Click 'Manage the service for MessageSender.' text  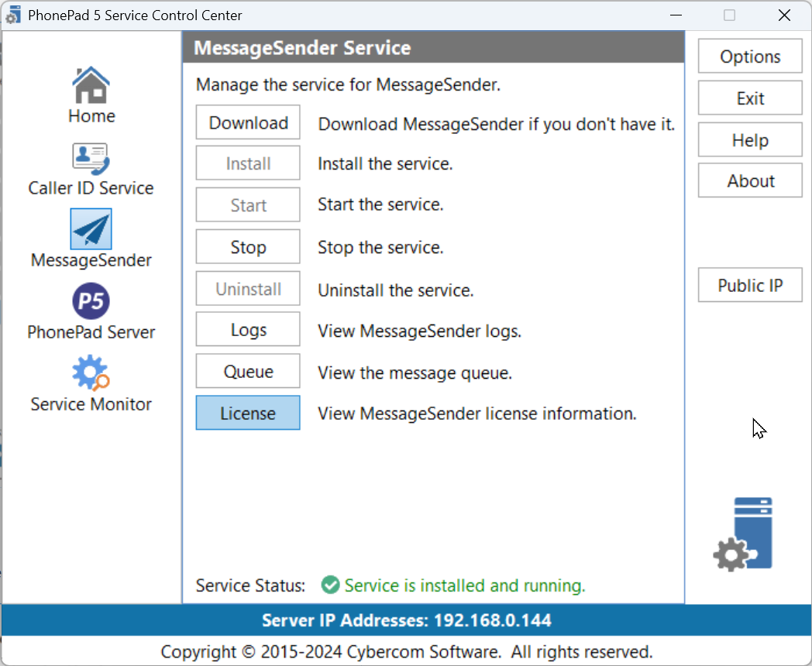point(348,84)
